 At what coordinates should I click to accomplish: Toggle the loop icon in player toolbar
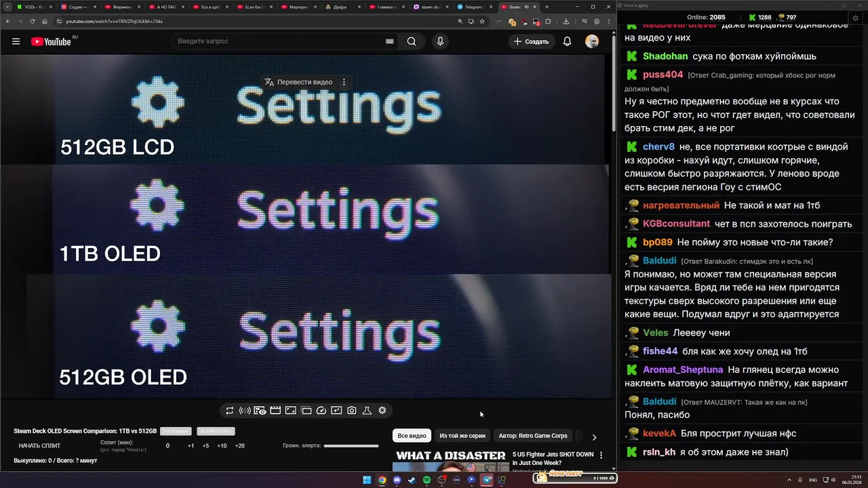pos(230,411)
